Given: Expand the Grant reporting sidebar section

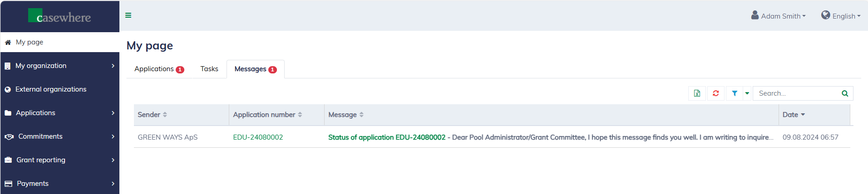Looking at the screenshot, I should 60,160.
